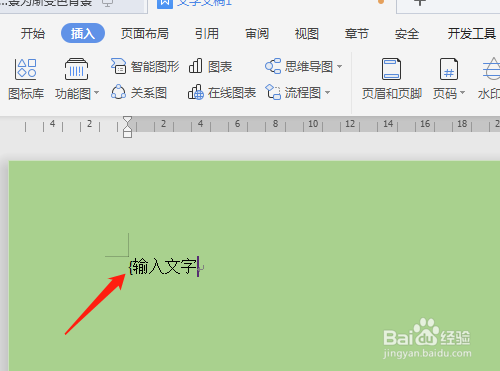Click the 思维导图 mind map icon

click(x=273, y=66)
